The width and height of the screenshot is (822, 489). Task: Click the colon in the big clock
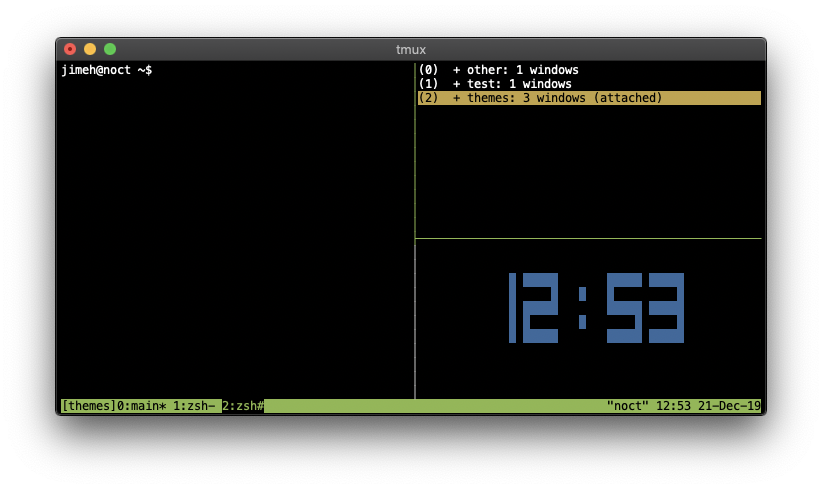point(582,308)
